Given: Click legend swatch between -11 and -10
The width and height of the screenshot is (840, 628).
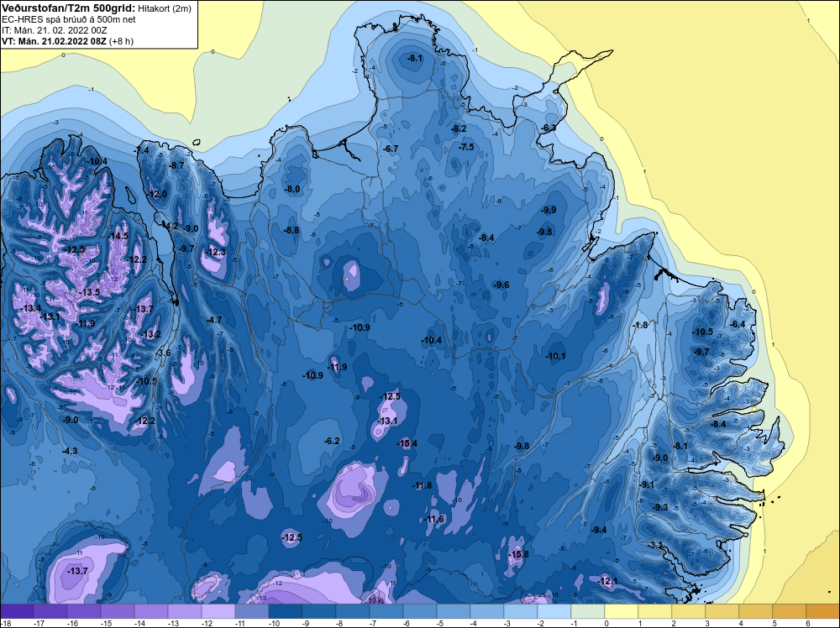Looking at the screenshot, I should (x=252, y=611).
